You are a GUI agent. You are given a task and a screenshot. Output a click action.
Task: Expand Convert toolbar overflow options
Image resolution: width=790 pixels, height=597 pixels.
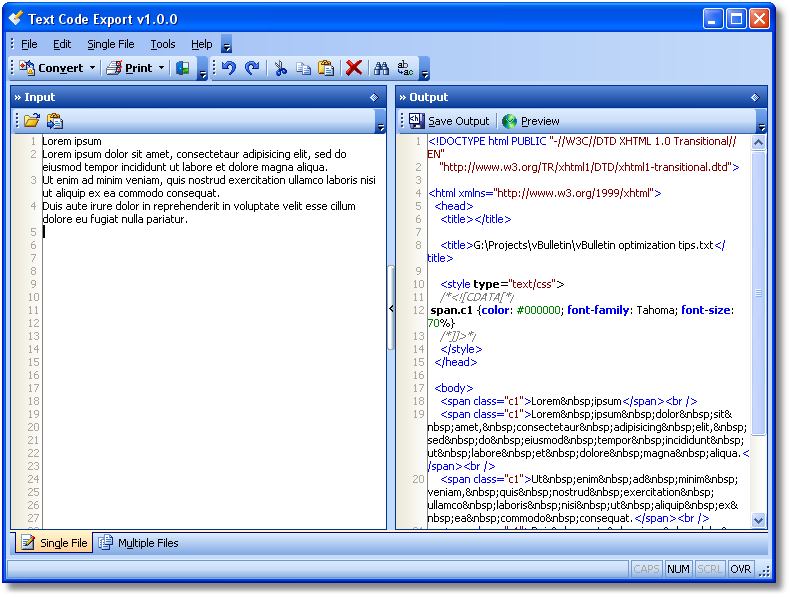(x=203, y=69)
